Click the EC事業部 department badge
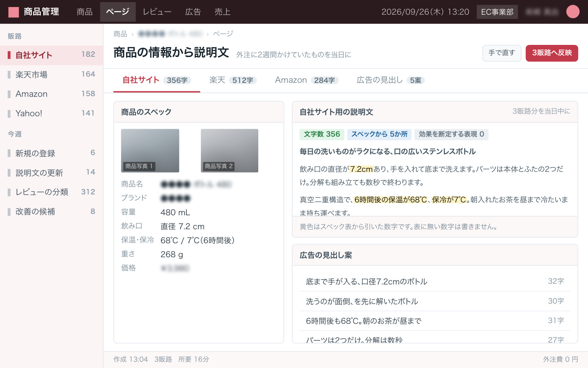This screenshot has height=368, width=588. [x=497, y=12]
